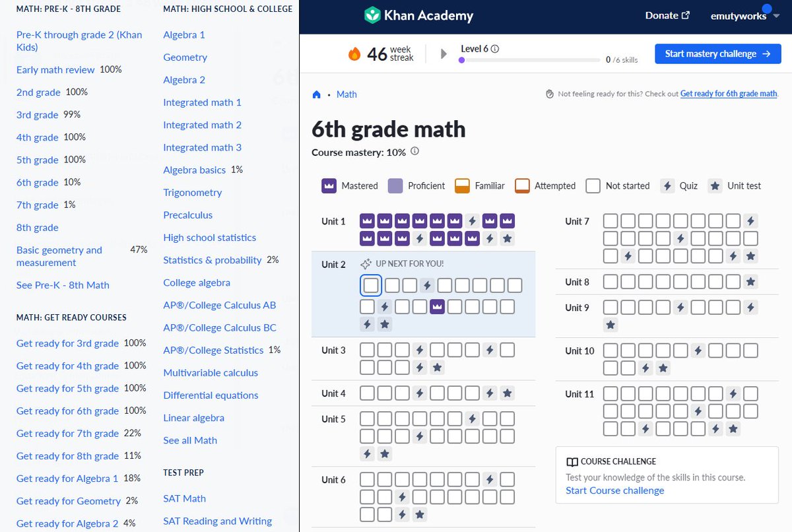Open Pre-K through grade 2 (Khan Kids)

[79, 41]
